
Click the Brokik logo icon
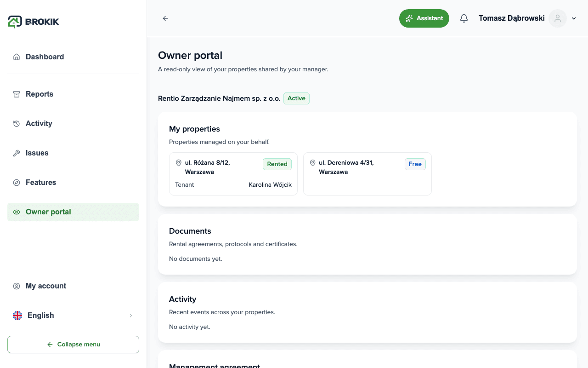(15, 22)
